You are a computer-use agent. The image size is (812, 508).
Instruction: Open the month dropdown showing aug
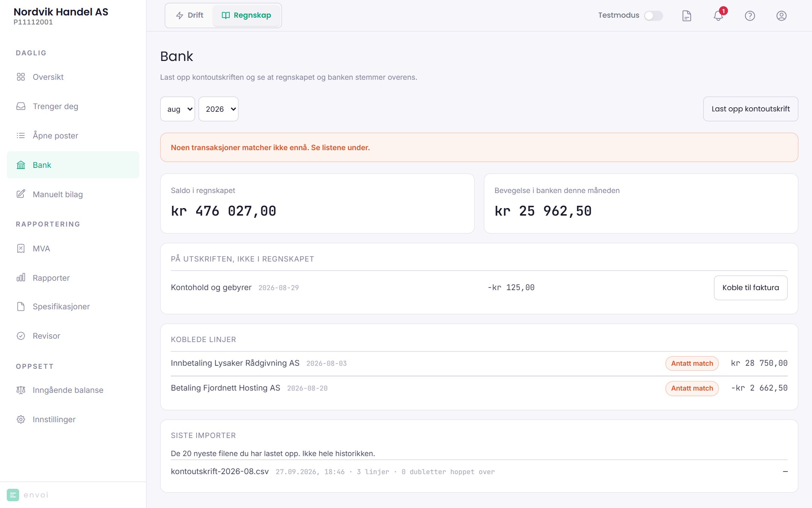(x=177, y=109)
